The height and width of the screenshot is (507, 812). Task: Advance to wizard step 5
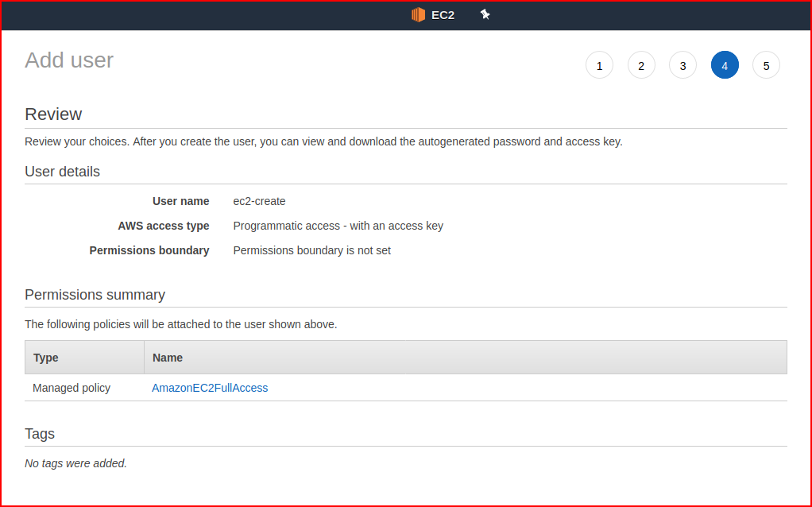tap(766, 65)
